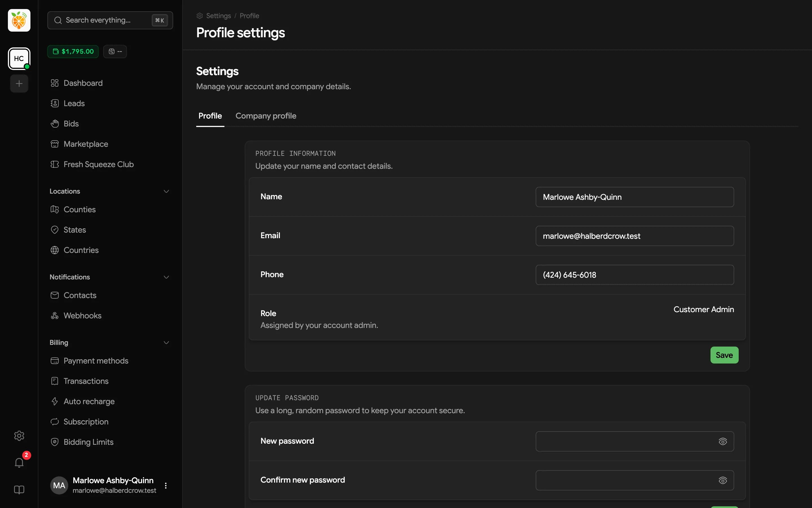Image resolution: width=812 pixels, height=508 pixels.
Task: Click the Bids hand icon
Action: click(x=55, y=124)
